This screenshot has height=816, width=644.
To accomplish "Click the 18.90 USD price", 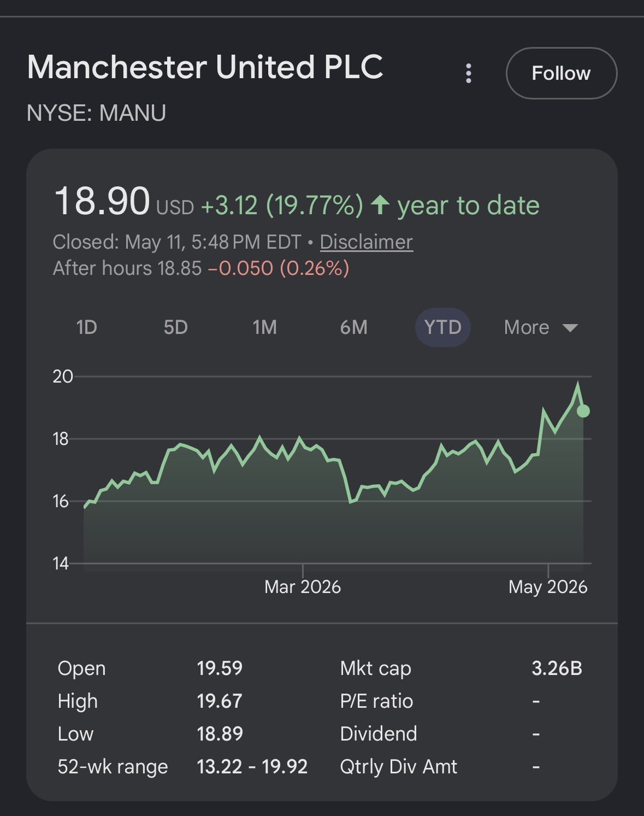I will pyautogui.click(x=124, y=202).
